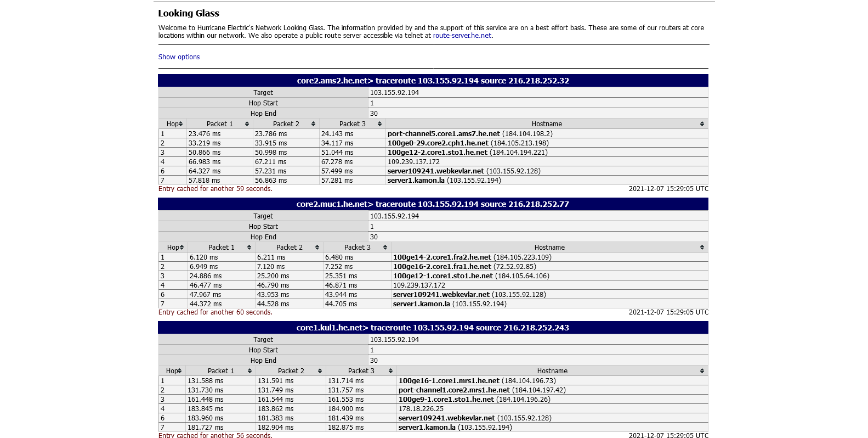Viewport: 868px width, 438px height.
Task: Sort kul1 table by Packet 1 arrows
Action: [249, 371]
